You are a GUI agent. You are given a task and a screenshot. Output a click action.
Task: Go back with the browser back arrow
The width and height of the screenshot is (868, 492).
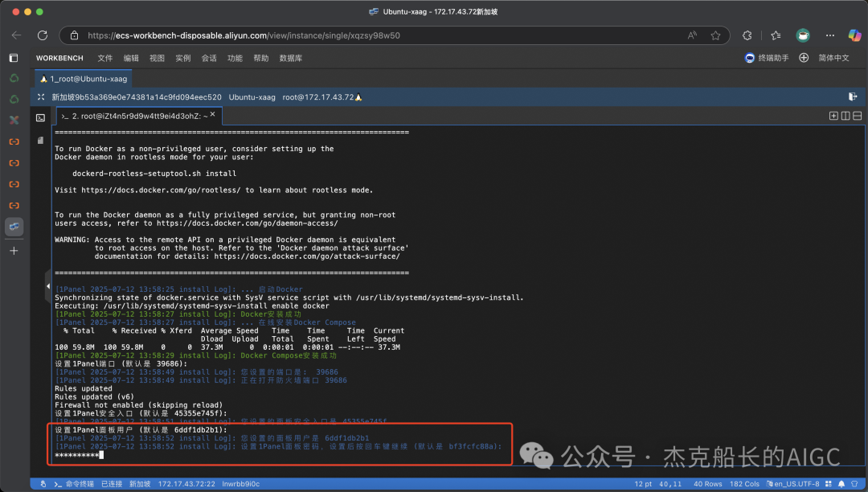[16, 35]
